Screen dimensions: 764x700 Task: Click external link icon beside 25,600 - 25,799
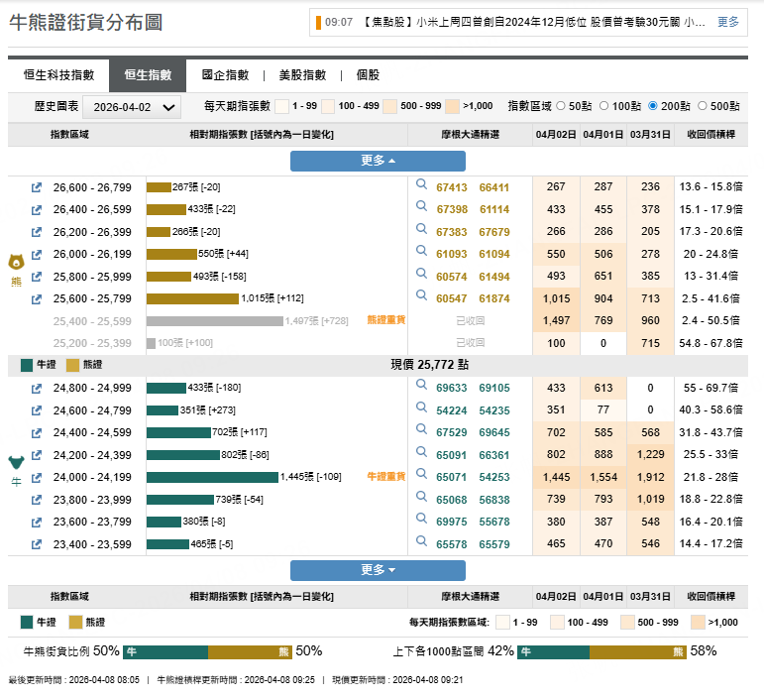click(x=37, y=299)
